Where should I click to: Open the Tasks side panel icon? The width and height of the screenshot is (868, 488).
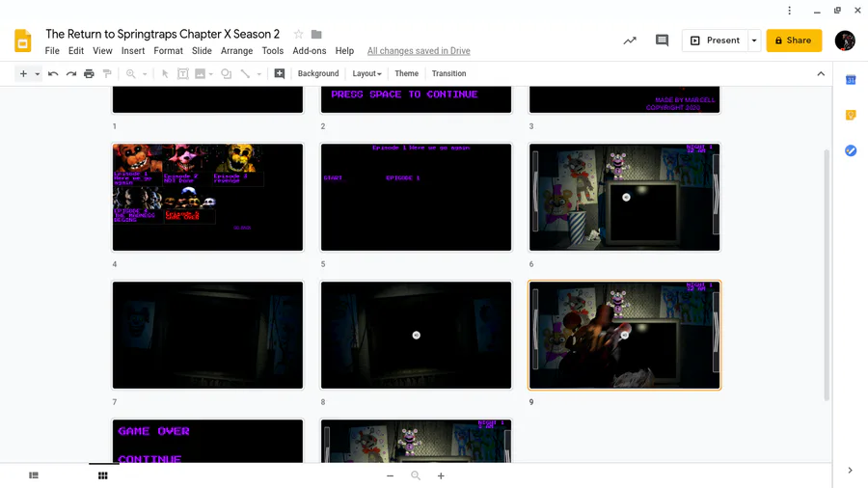coord(851,150)
